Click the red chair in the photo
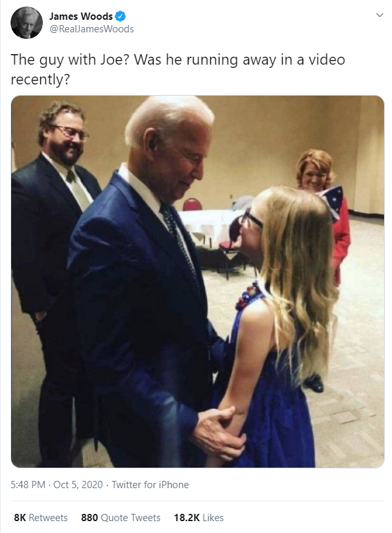 click(x=192, y=204)
